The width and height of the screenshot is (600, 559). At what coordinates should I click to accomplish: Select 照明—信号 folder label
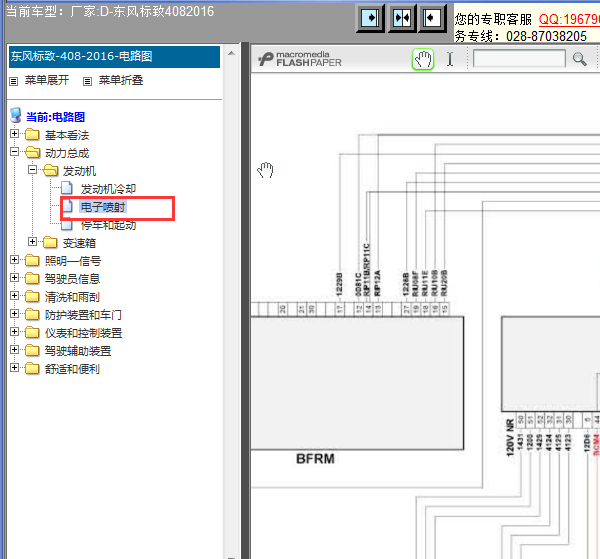click(73, 261)
